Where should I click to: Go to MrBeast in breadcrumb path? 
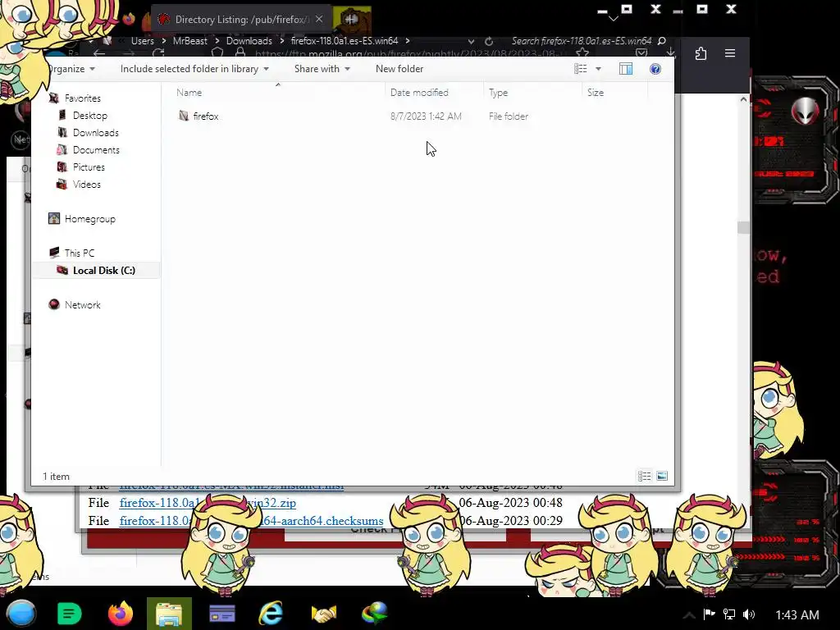click(x=189, y=41)
